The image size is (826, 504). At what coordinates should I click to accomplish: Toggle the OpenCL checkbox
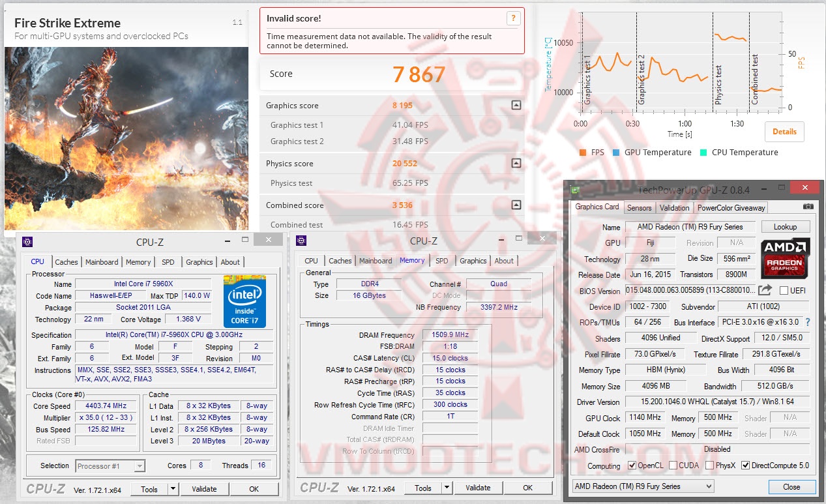click(x=632, y=466)
